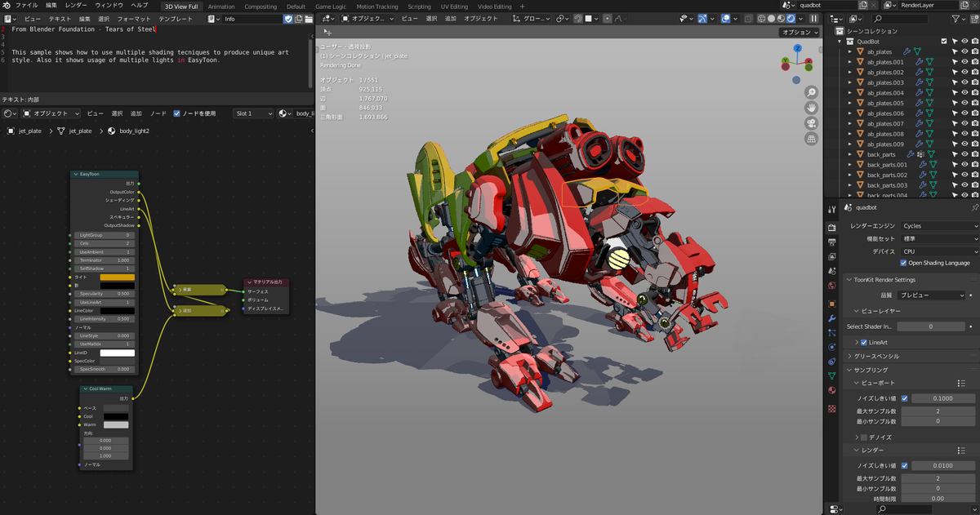Open viewport sampling presets list button
This screenshot has height=515, width=980.
coord(962,383)
